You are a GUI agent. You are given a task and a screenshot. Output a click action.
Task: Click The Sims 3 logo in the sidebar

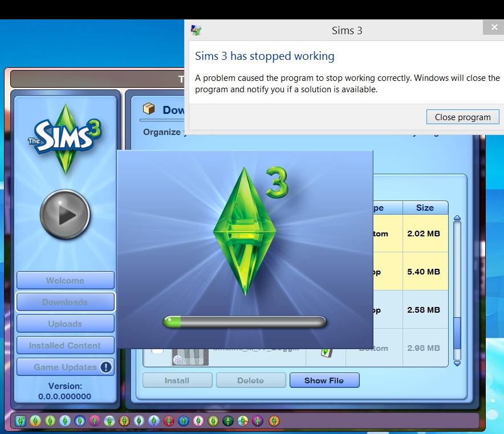coord(65,138)
